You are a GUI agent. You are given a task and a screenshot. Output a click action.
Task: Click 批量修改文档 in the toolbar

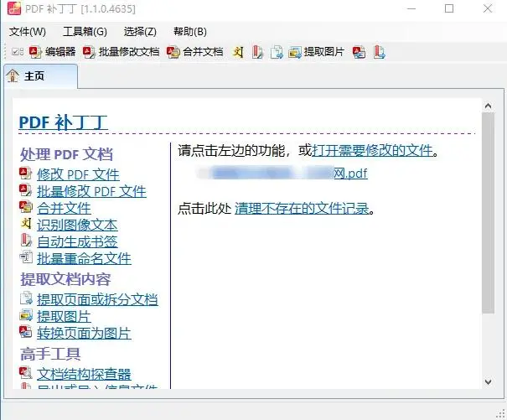tap(122, 52)
